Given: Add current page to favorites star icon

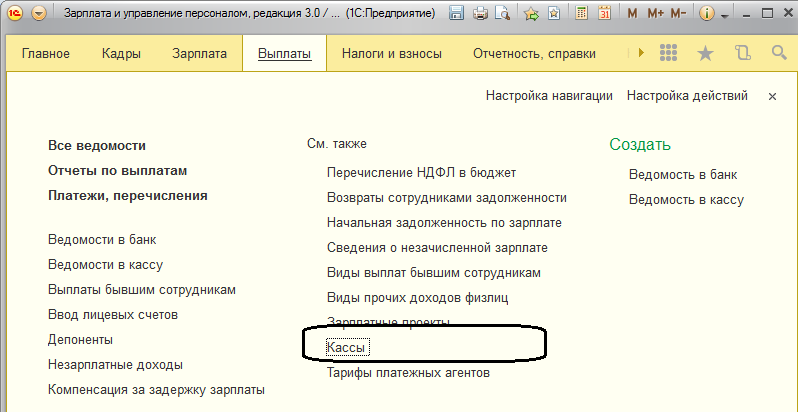Looking at the screenshot, I should (x=531, y=14).
